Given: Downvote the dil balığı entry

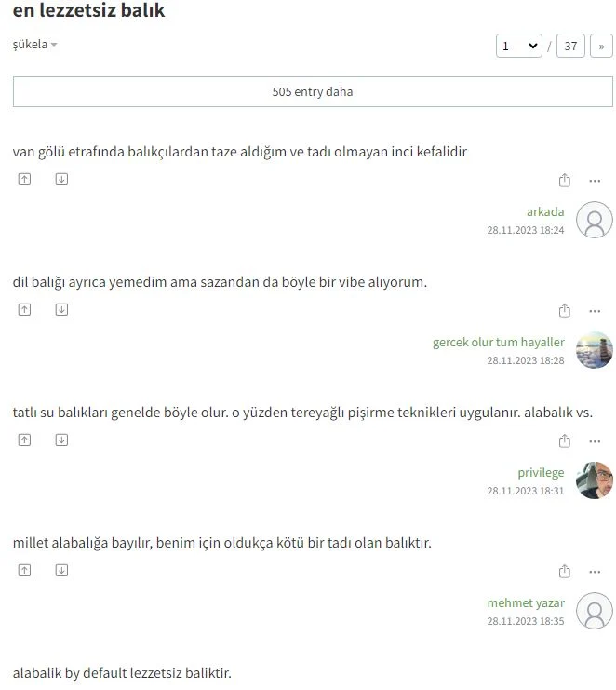Looking at the screenshot, I should coord(61,309).
